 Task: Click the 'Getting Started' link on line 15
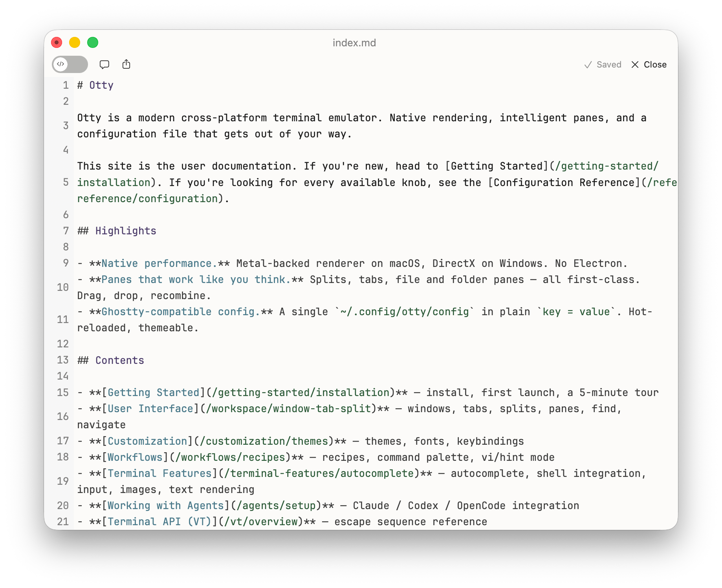point(154,393)
